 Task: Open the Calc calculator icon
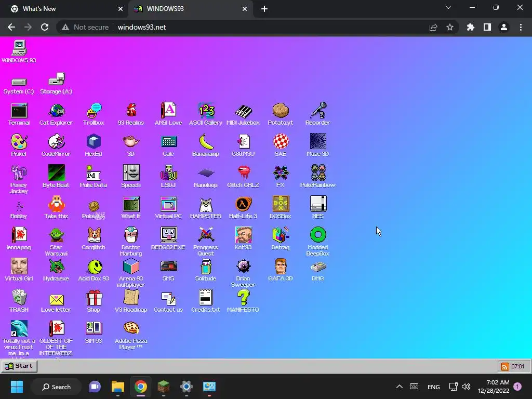tap(168, 145)
